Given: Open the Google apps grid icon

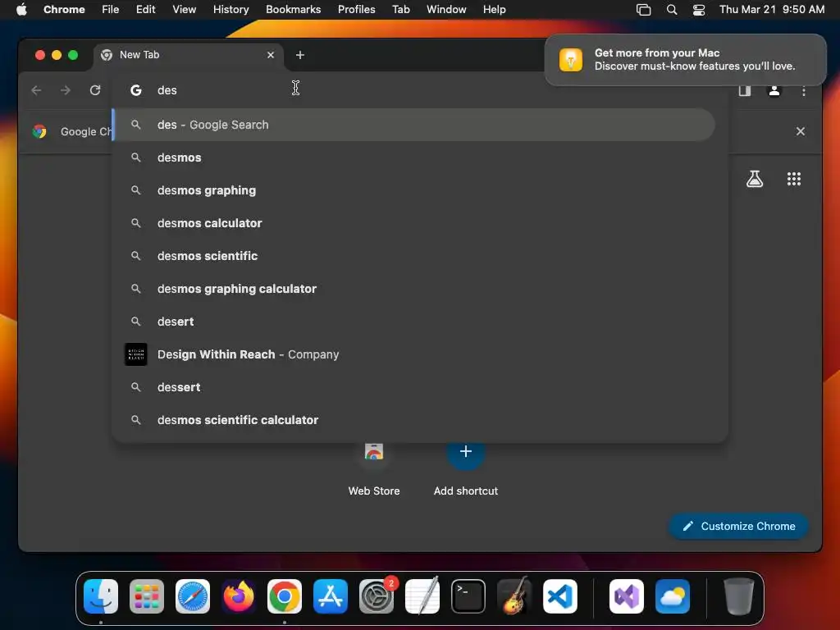Looking at the screenshot, I should point(794,179).
